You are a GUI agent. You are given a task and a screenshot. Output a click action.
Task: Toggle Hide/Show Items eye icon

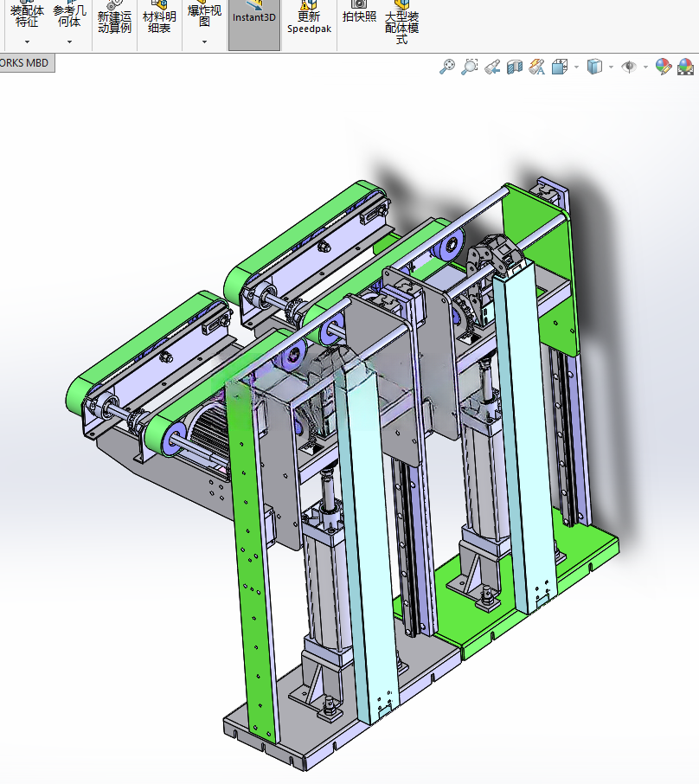(x=629, y=67)
